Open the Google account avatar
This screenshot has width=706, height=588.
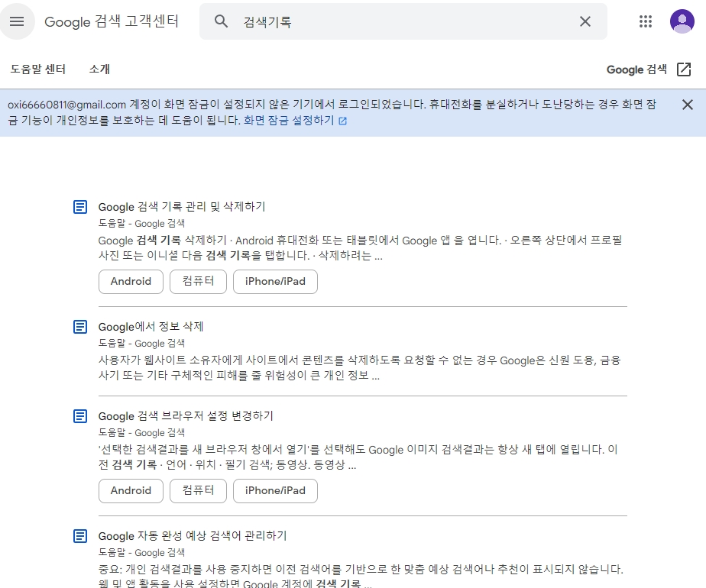pos(682,21)
